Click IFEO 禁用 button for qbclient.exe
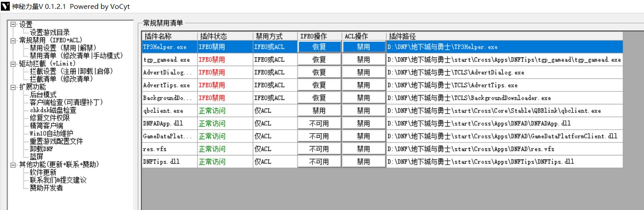This screenshot has height=210, width=644. coord(320,111)
